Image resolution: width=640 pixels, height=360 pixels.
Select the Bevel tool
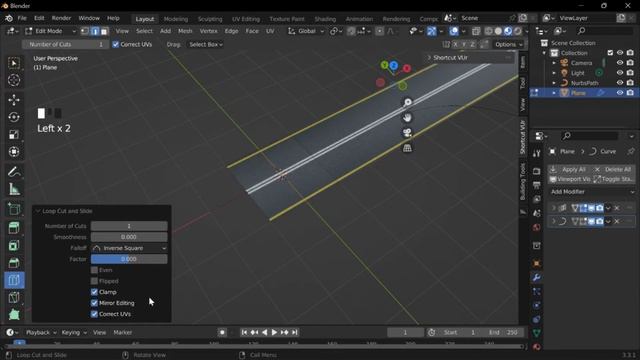click(14, 263)
